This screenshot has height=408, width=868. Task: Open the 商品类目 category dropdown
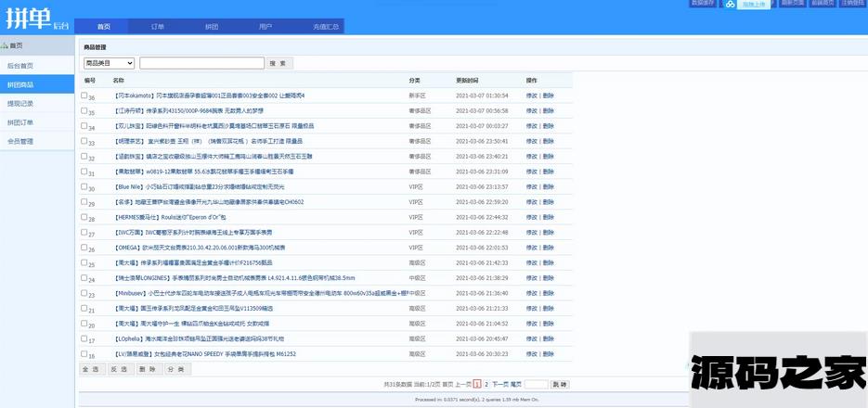click(x=109, y=63)
